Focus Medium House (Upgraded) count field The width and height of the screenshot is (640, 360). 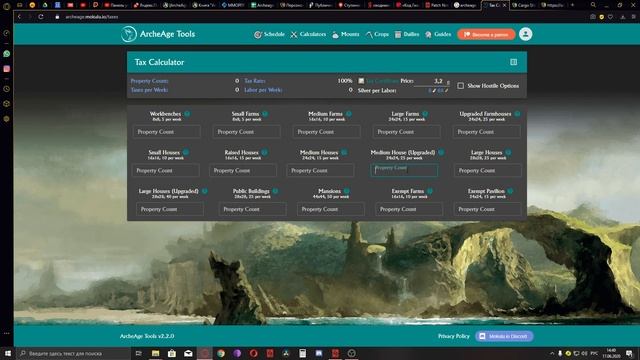click(404, 170)
